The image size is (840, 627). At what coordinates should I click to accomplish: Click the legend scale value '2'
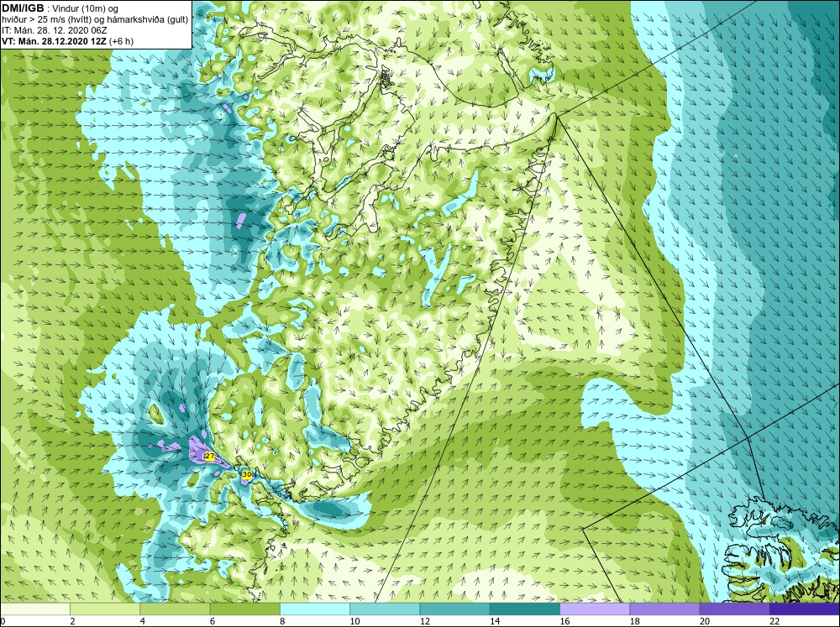point(72,621)
